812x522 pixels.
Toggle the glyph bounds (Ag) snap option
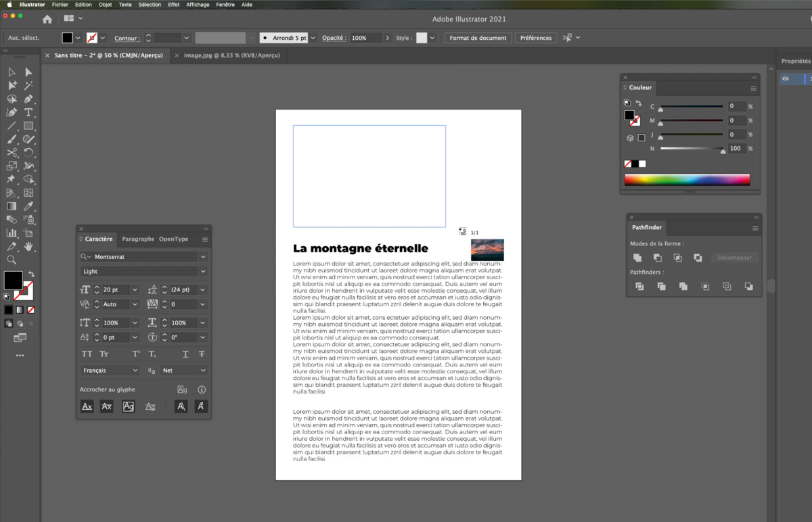tap(128, 406)
